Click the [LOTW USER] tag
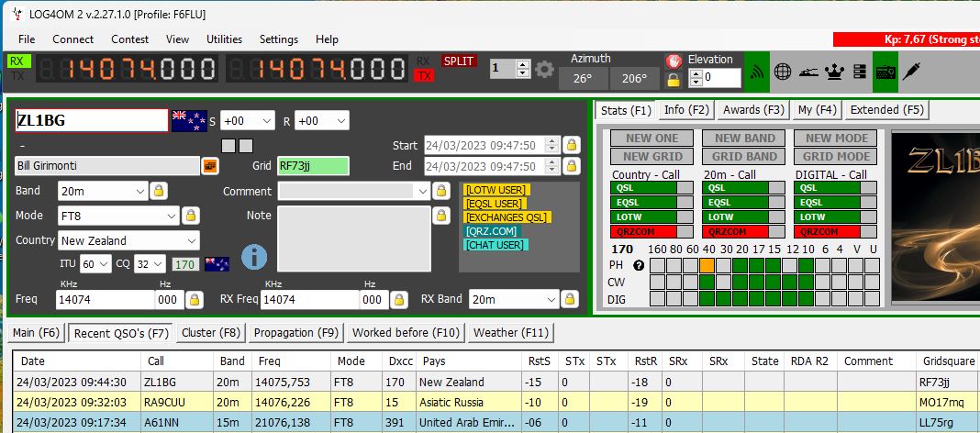 (496, 189)
